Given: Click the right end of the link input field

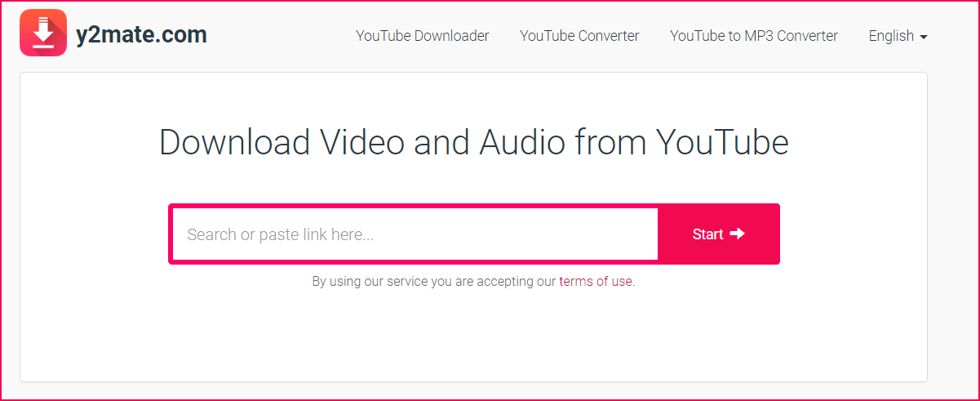Looking at the screenshot, I should [636, 234].
